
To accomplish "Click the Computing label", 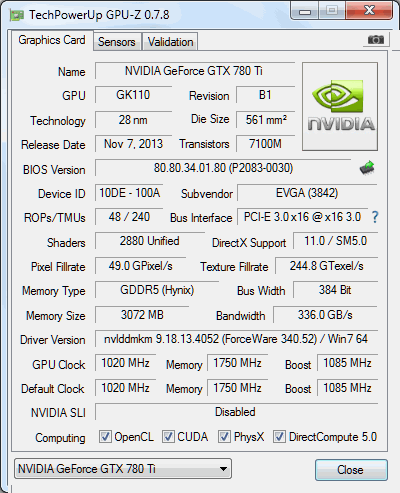I will pos(60,438).
